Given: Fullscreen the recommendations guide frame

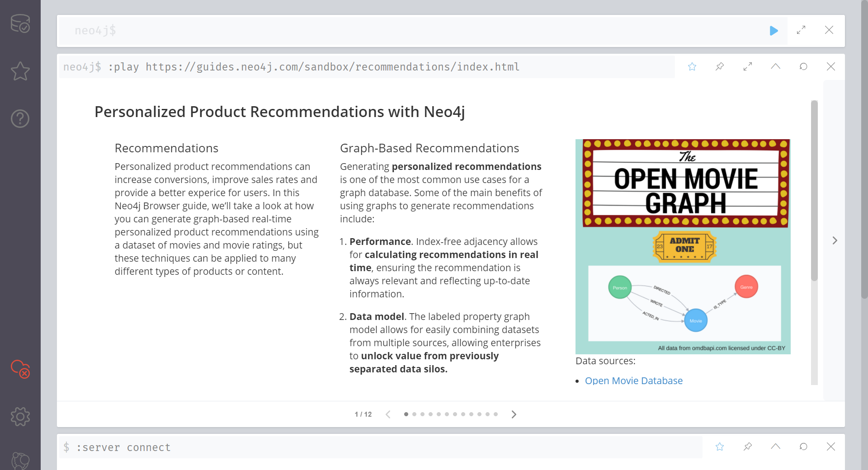Looking at the screenshot, I should pyautogui.click(x=748, y=67).
